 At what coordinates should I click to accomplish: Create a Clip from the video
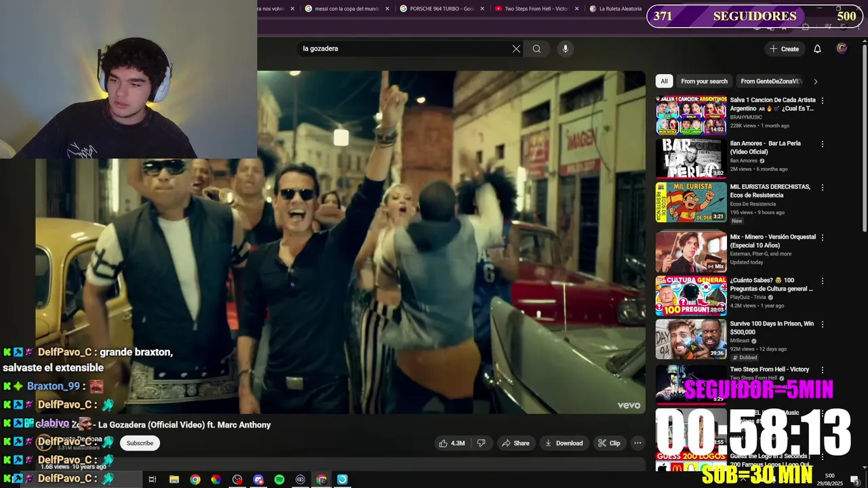coord(609,443)
